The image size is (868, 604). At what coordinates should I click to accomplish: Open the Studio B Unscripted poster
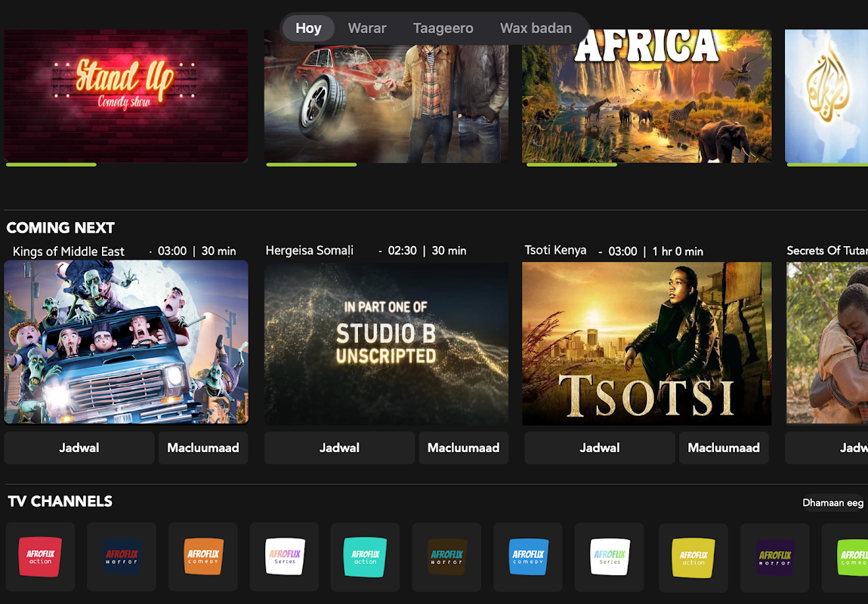[386, 343]
